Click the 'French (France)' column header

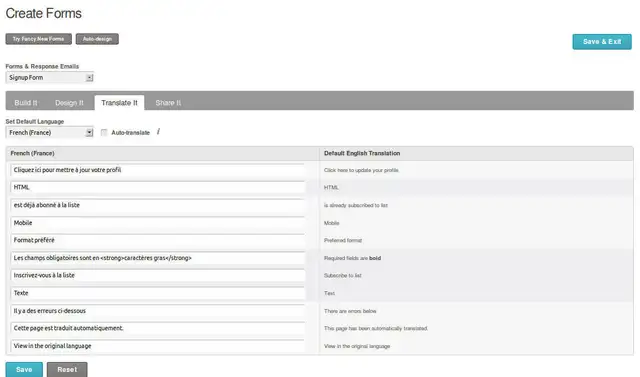click(32, 153)
